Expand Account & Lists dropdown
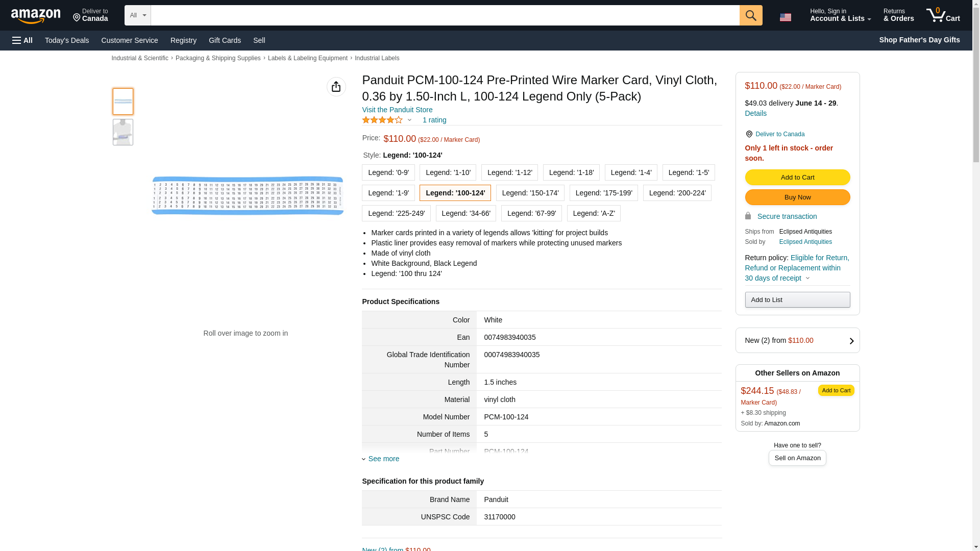Screen dimensions: 980x551 [840, 15]
